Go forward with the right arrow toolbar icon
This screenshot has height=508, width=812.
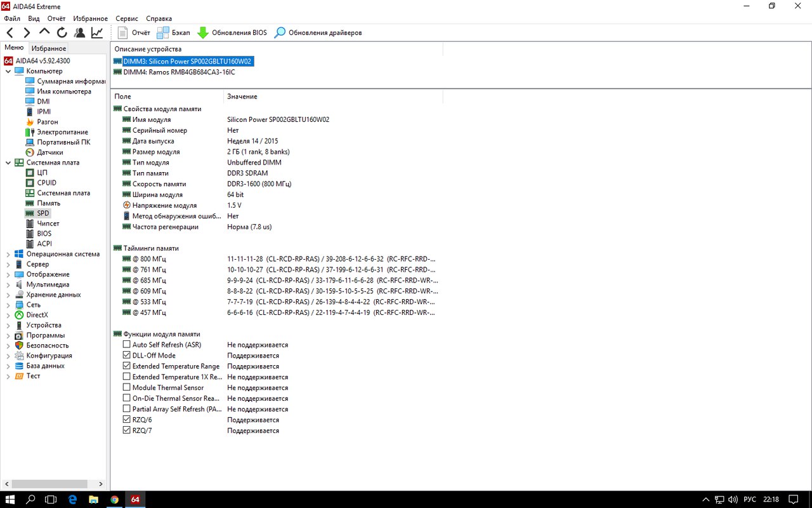(27, 32)
